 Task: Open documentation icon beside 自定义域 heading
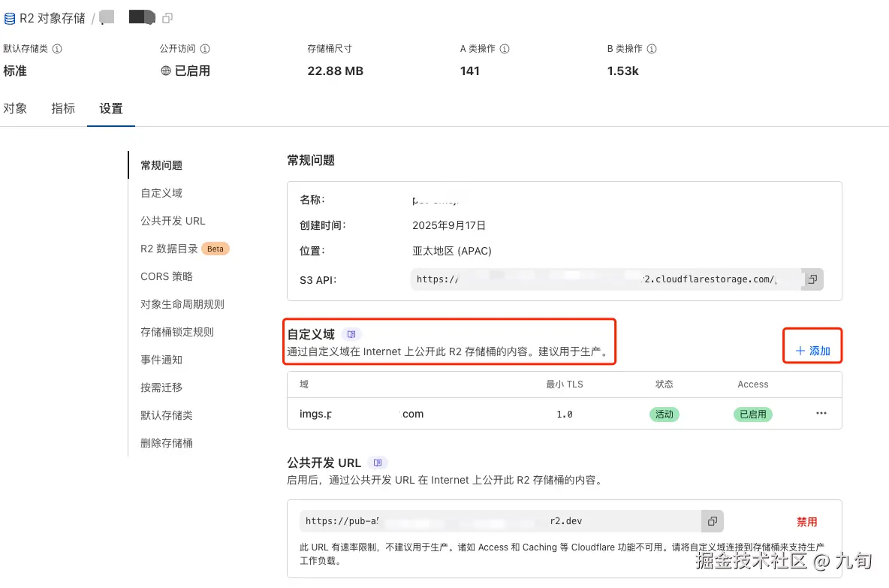[351, 334]
